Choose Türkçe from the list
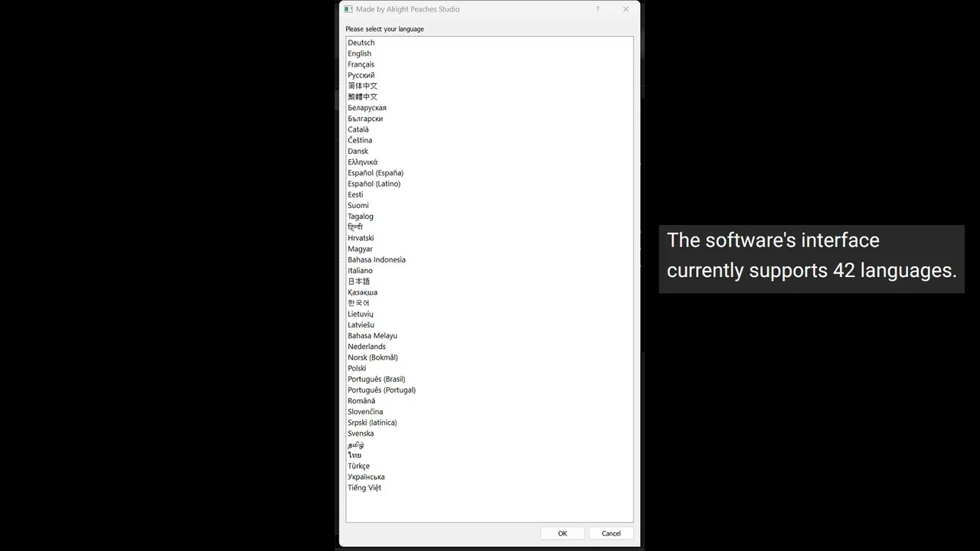The image size is (980, 551). (x=358, y=466)
